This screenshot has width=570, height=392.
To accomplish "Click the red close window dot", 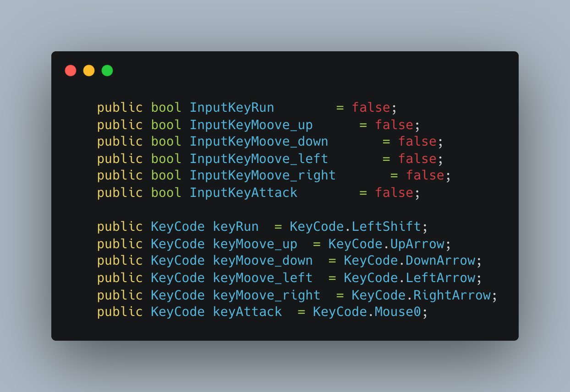I will point(71,71).
